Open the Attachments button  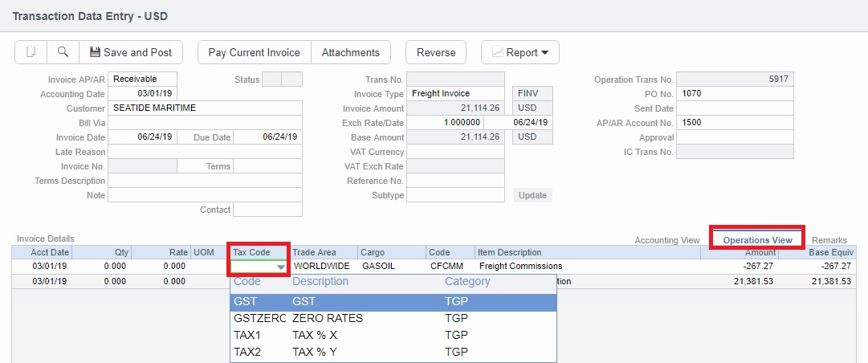(350, 52)
